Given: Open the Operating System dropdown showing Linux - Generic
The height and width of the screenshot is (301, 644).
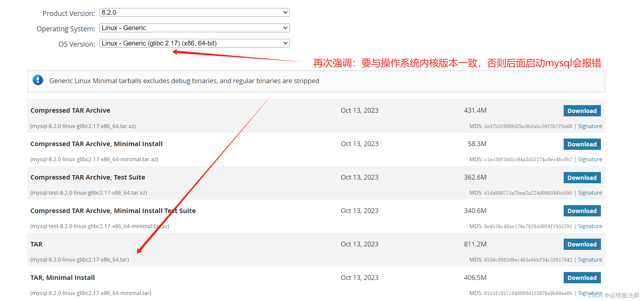Looking at the screenshot, I should click(194, 28).
